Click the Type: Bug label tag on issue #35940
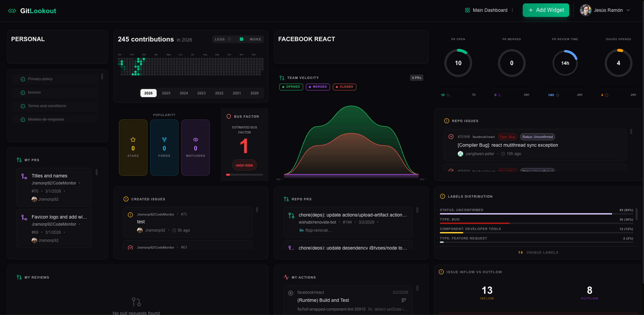This screenshot has height=315, width=644. pyautogui.click(x=507, y=137)
